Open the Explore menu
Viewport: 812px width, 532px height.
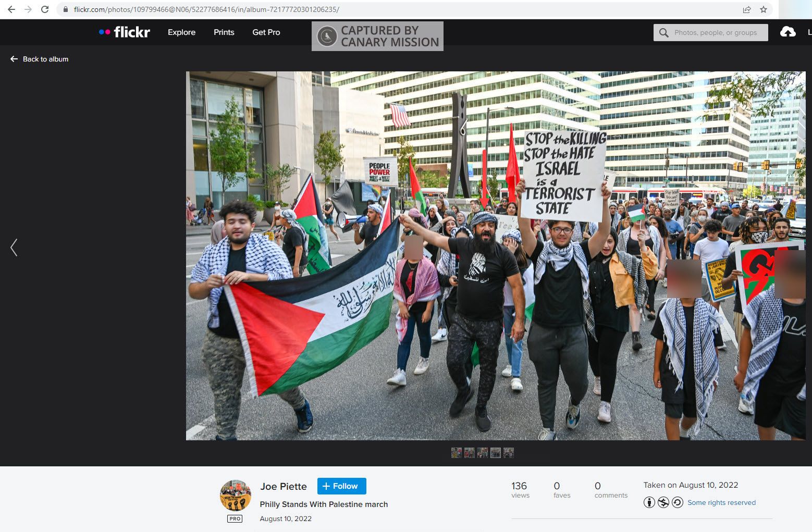point(181,32)
